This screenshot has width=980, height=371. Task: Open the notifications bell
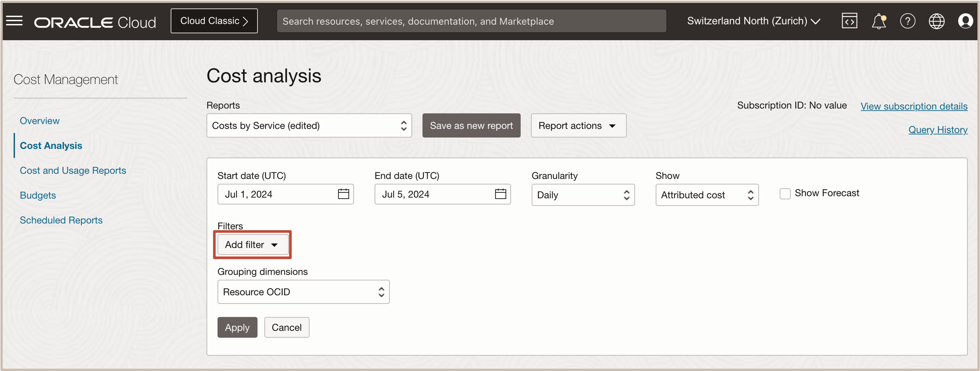point(878,21)
